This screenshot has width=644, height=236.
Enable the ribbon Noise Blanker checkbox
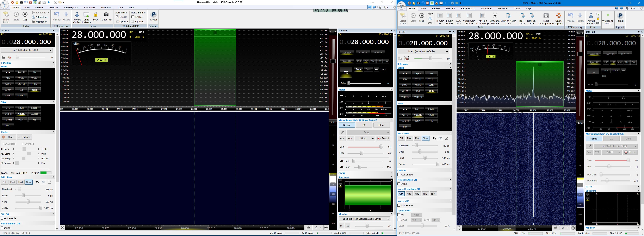133,17
